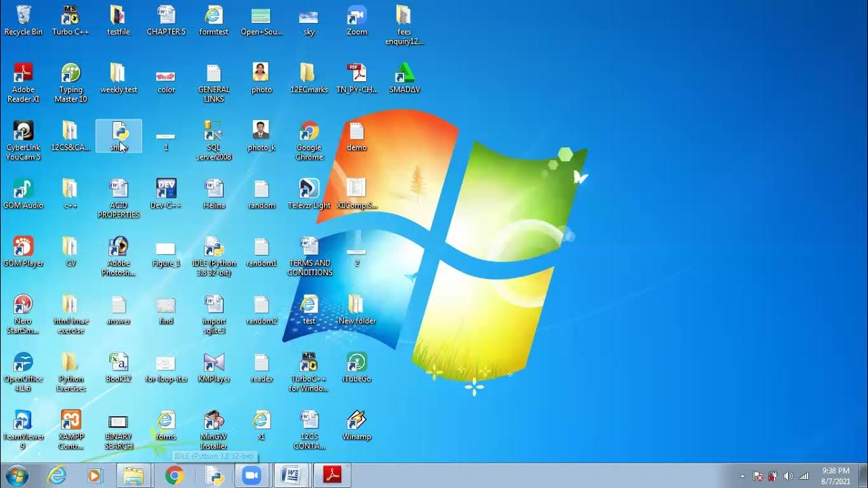Open the readex text file
868x488 pixels.
262,367
